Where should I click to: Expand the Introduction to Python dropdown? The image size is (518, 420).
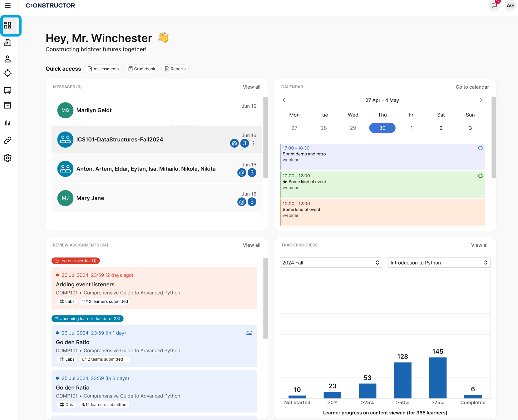[439, 263]
